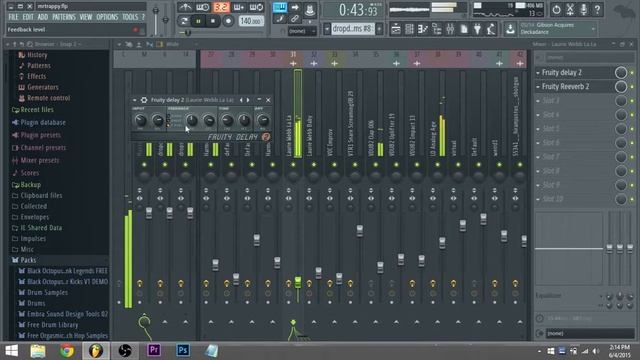Click the Fruity Delay orange help icon

coord(266,137)
